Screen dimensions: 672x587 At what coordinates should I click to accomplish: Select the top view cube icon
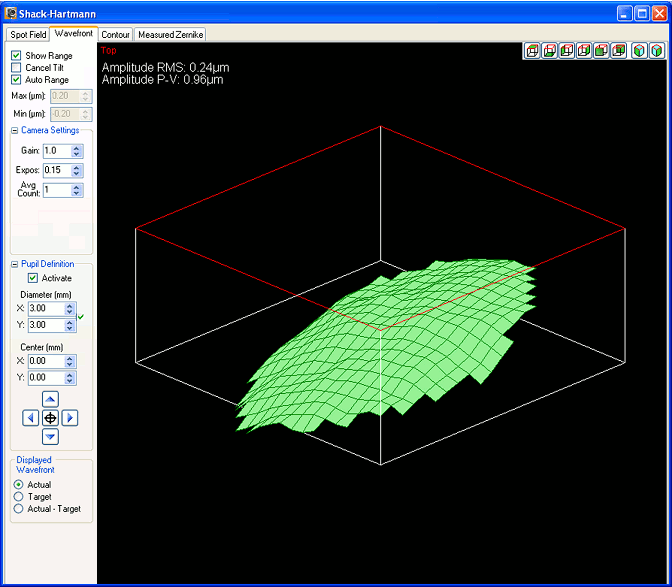(x=531, y=51)
